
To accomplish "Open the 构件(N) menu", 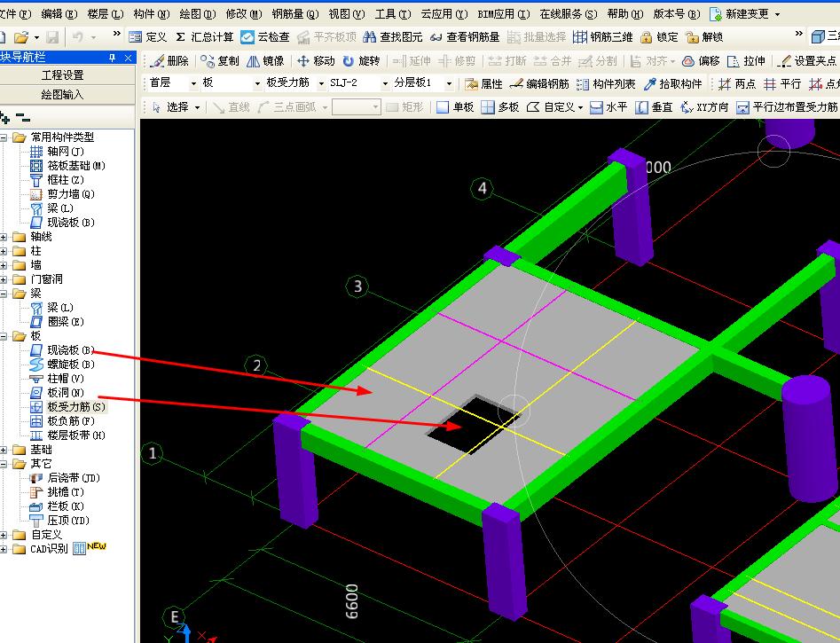I will pyautogui.click(x=152, y=14).
